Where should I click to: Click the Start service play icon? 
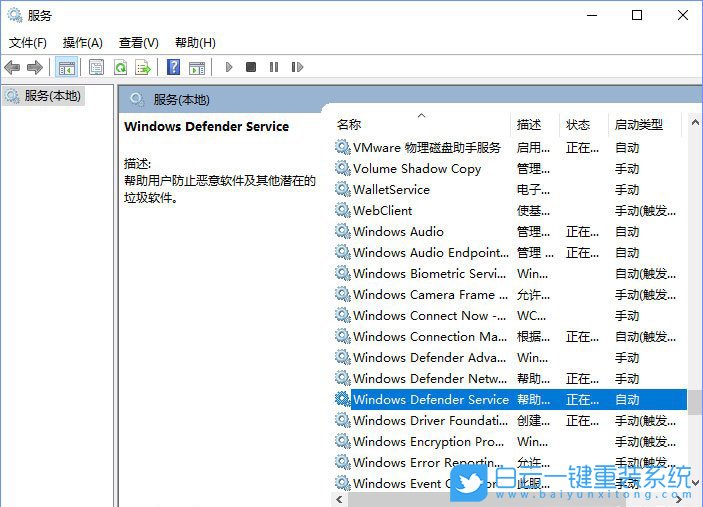[229, 67]
